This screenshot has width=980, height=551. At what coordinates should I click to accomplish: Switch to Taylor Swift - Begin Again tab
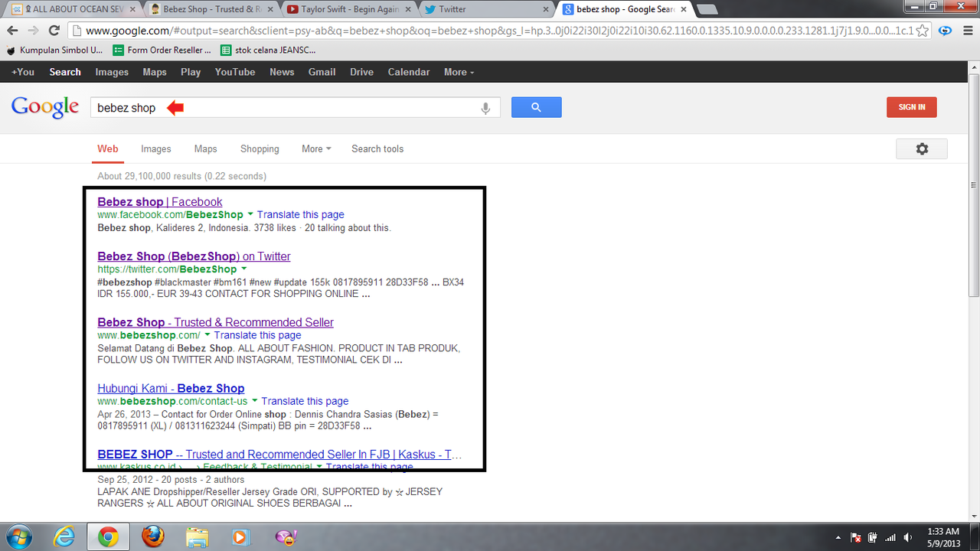pos(349,9)
